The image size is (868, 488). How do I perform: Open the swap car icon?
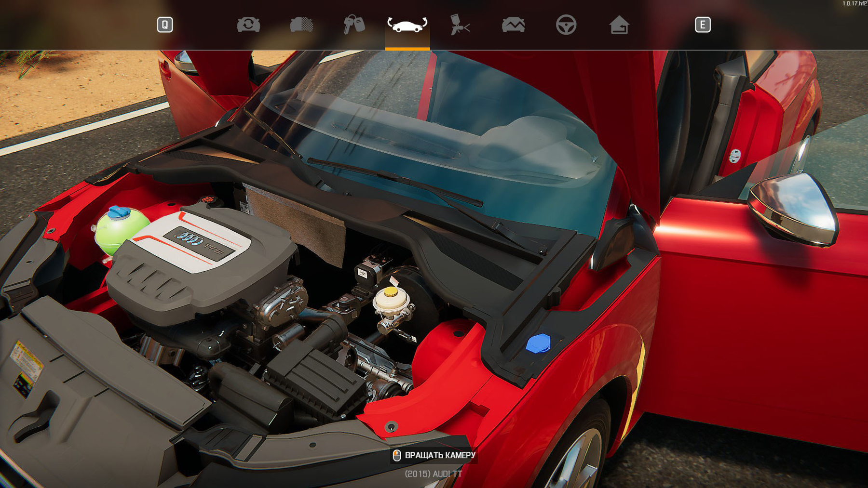tap(248, 25)
